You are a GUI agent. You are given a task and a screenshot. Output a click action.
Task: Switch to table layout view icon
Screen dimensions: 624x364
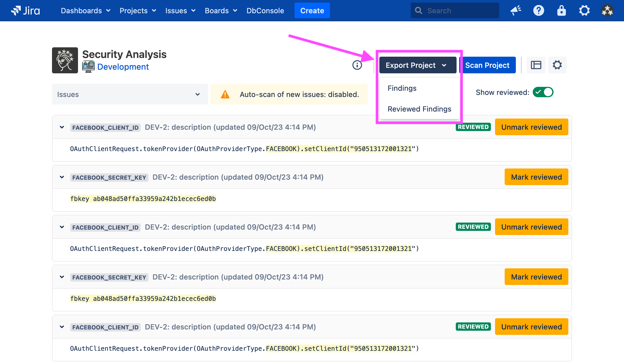pos(536,65)
